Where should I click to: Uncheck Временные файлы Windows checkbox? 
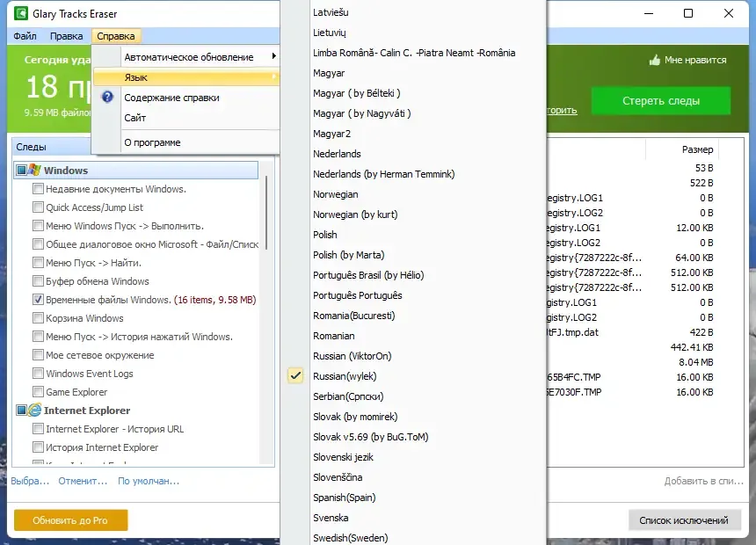[x=38, y=300]
